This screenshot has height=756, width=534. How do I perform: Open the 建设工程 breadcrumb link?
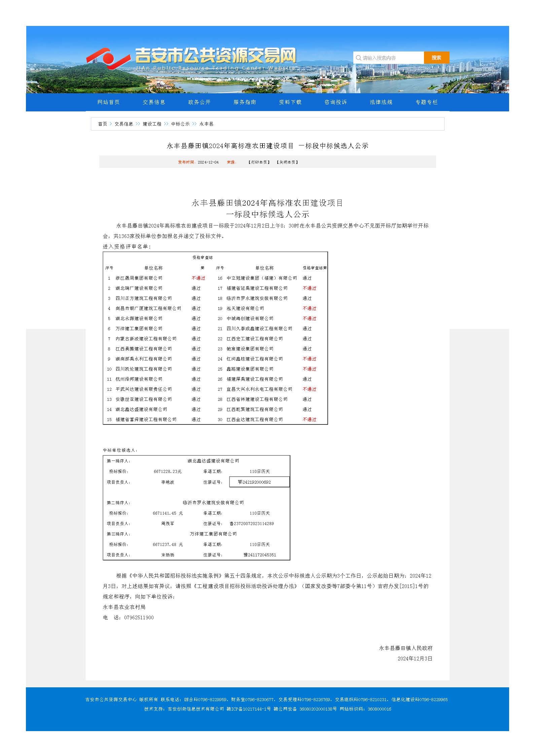point(152,124)
